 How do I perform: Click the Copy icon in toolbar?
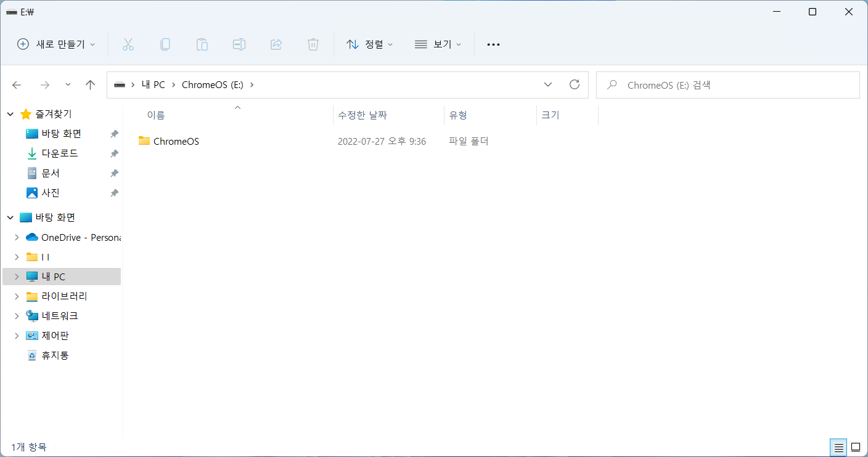click(x=165, y=44)
